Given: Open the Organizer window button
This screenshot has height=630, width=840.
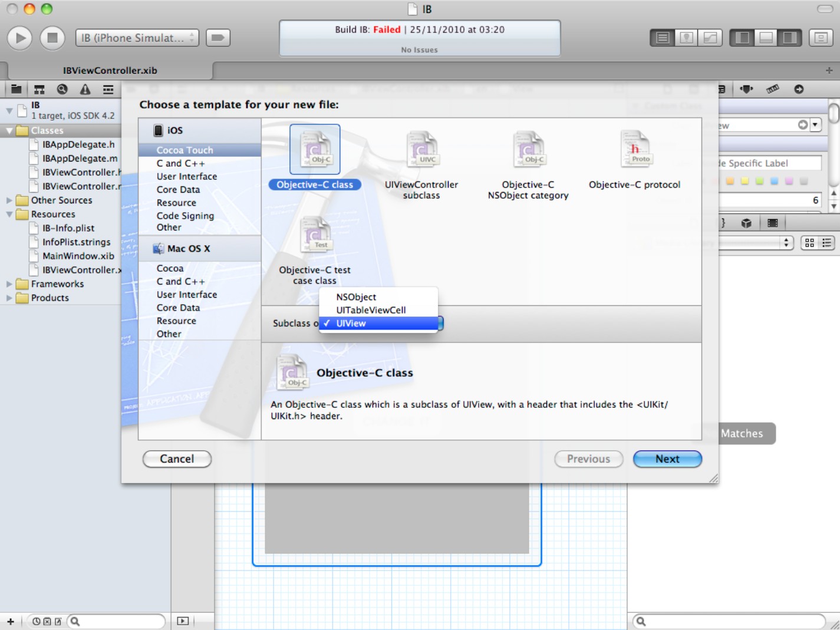Looking at the screenshot, I should (821, 38).
